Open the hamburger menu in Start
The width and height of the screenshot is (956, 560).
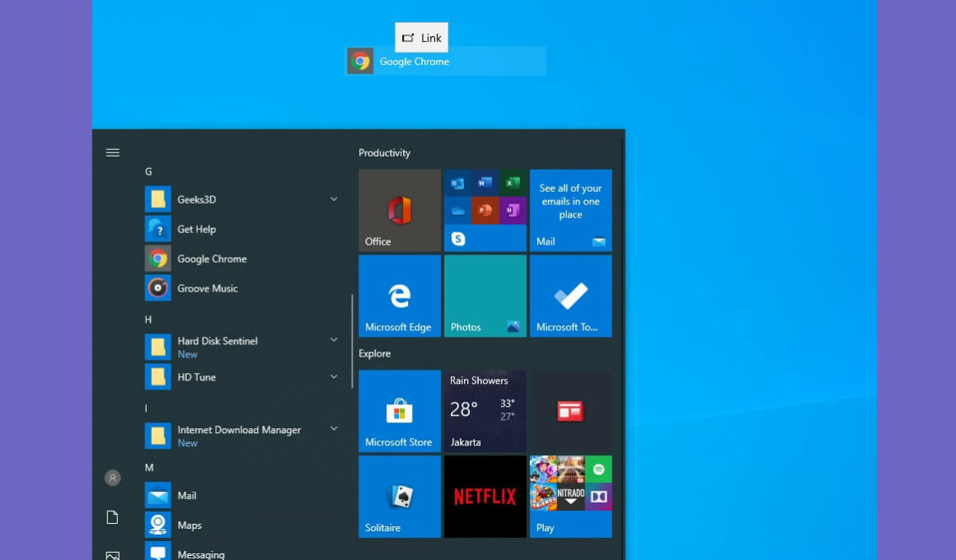point(113,153)
